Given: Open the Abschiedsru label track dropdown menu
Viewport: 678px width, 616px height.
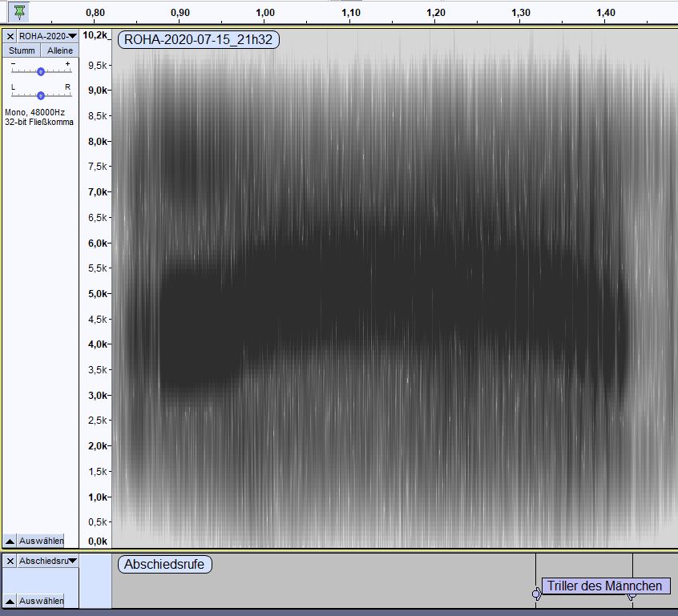Looking at the screenshot, I should tap(73, 561).
